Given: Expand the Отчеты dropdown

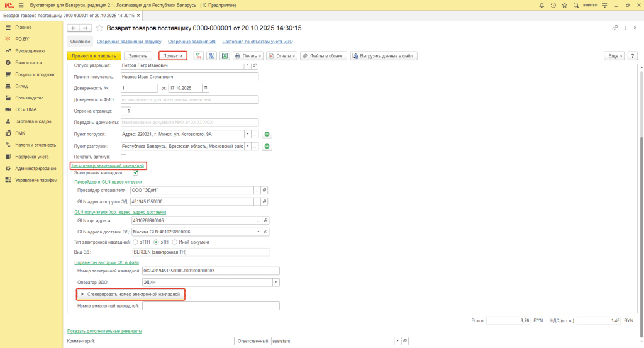Looking at the screenshot, I should [282, 56].
